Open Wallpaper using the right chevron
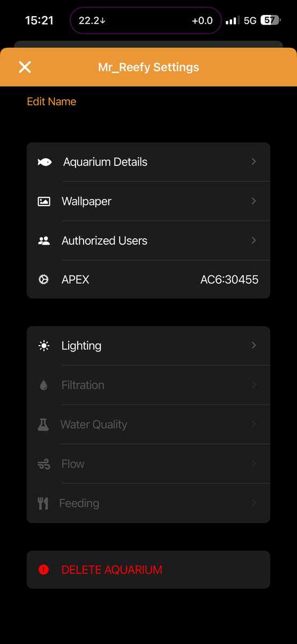Viewport: 297px width, 644px height. coord(254,201)
